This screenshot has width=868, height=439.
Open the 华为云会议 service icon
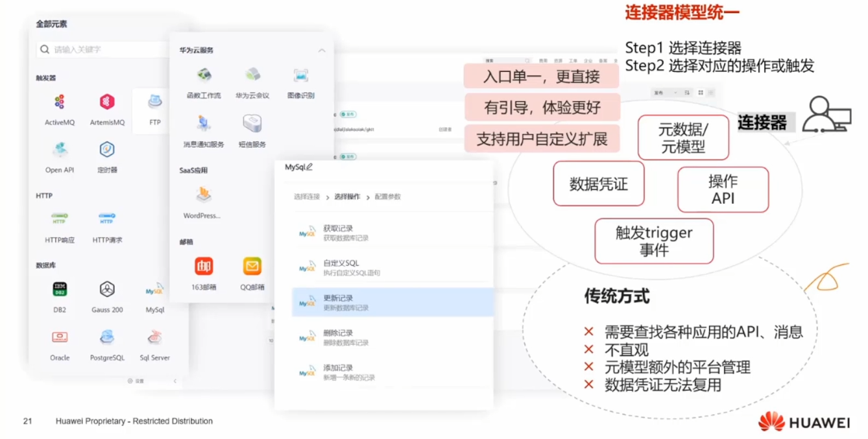pyautogui.click(x=252, y=75)
